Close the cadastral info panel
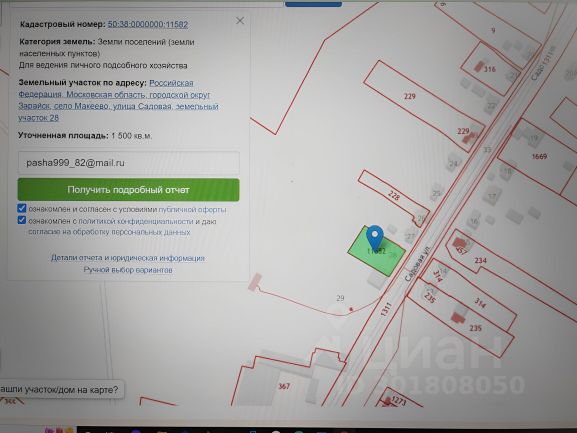The image size is (577, 433). pos(240,21)
